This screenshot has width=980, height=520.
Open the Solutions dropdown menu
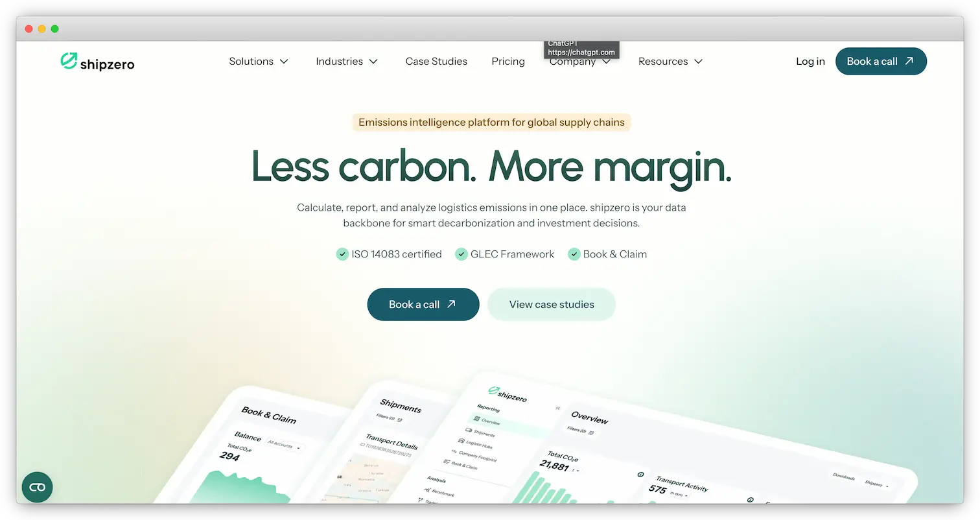coord(259,62)
